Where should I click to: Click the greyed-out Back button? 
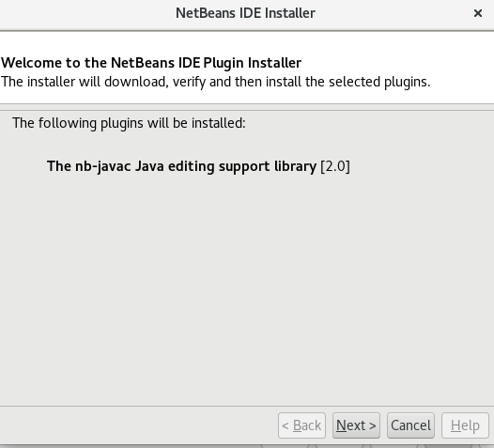301,425
